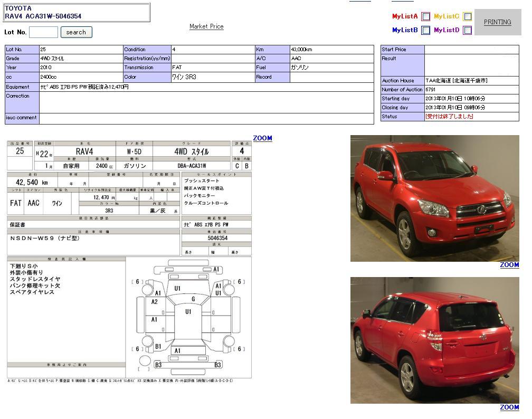Open the front view red RAV4 photo
The image size is (532, 419).
(434, 198)
